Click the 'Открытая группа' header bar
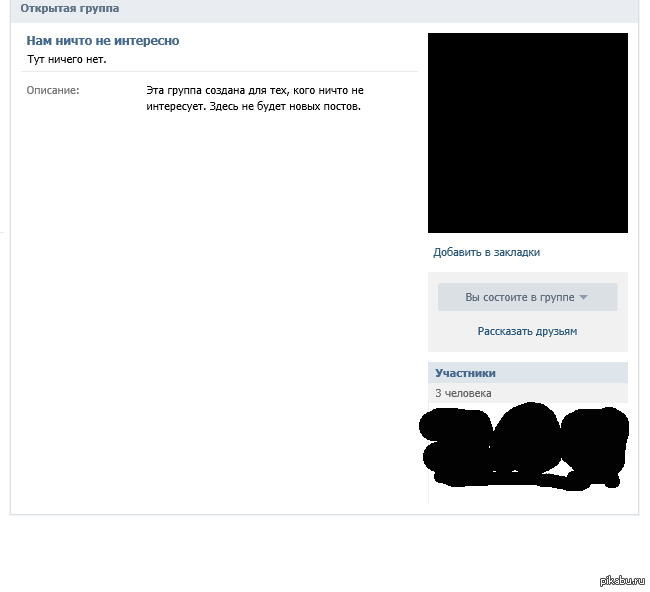The width and height of the screenshot is (650, 592). 69,8
